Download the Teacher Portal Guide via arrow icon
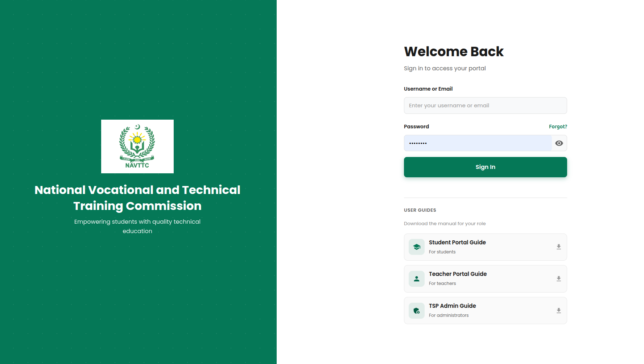This screenshot has width=644, height=364. tap(559, 279)
